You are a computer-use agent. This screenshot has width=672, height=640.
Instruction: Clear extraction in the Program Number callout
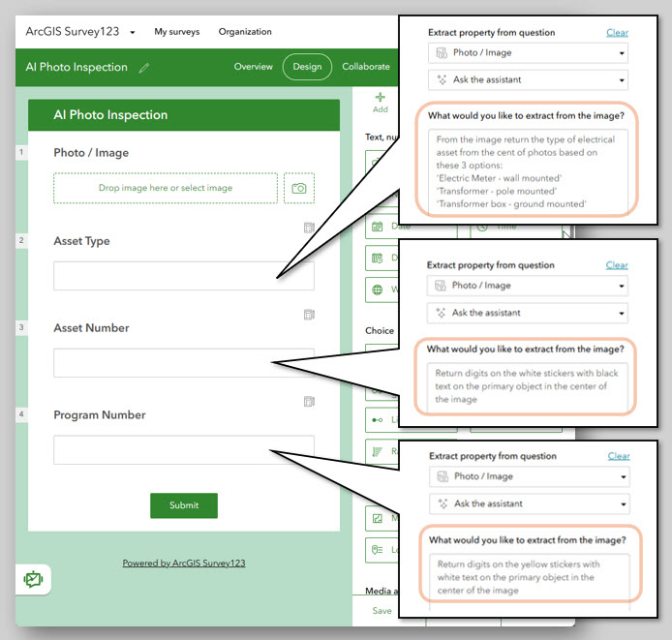pos(619,456)
